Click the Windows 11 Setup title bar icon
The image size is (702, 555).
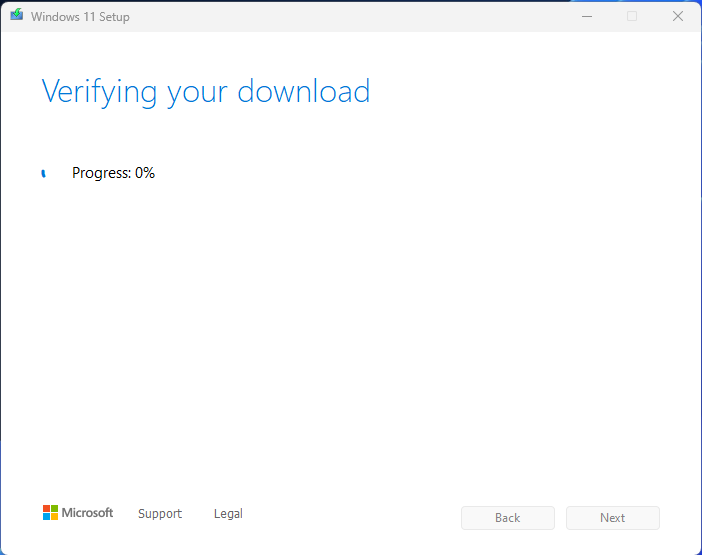click(17, 15)
